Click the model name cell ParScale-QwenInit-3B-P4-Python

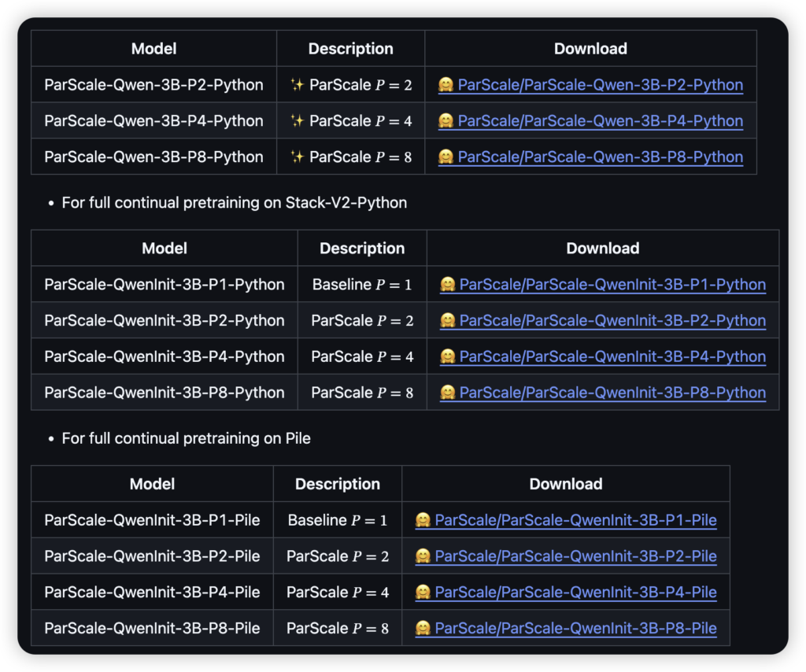[165, 356]
